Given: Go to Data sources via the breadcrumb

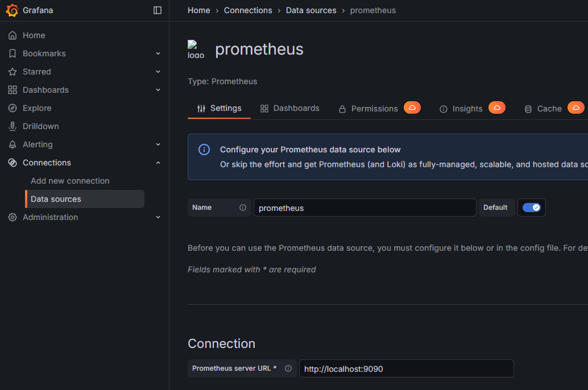Looking at the screenshot, I should coord(311,10).
